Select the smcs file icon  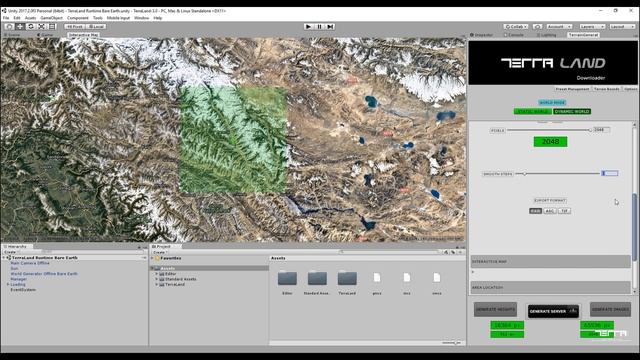point(437,278)
